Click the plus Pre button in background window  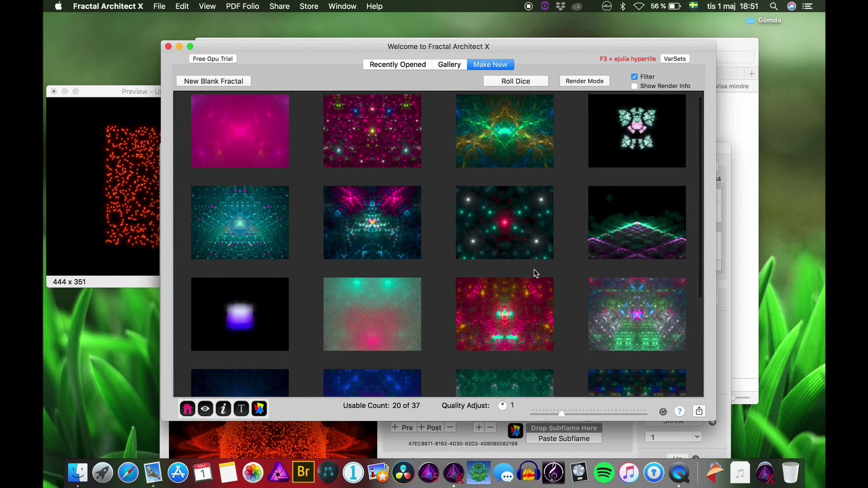[x=403, y=427]
